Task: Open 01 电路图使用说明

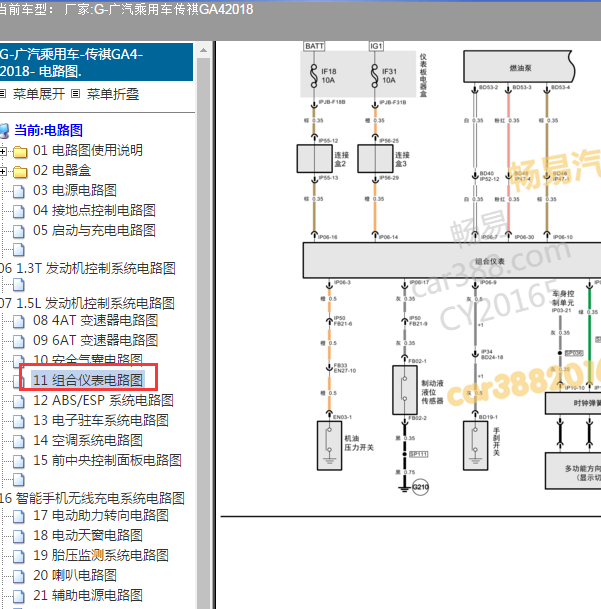Action: [88, 150]
